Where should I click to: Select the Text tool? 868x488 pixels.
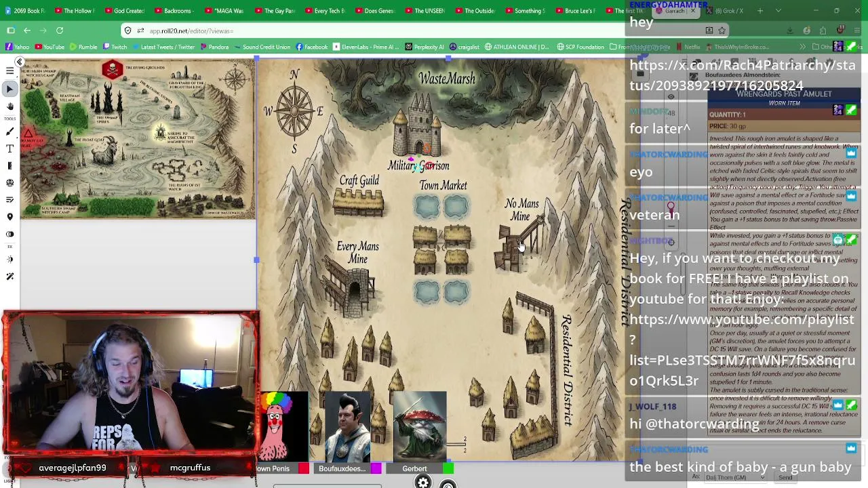click(x=10, y=148)
